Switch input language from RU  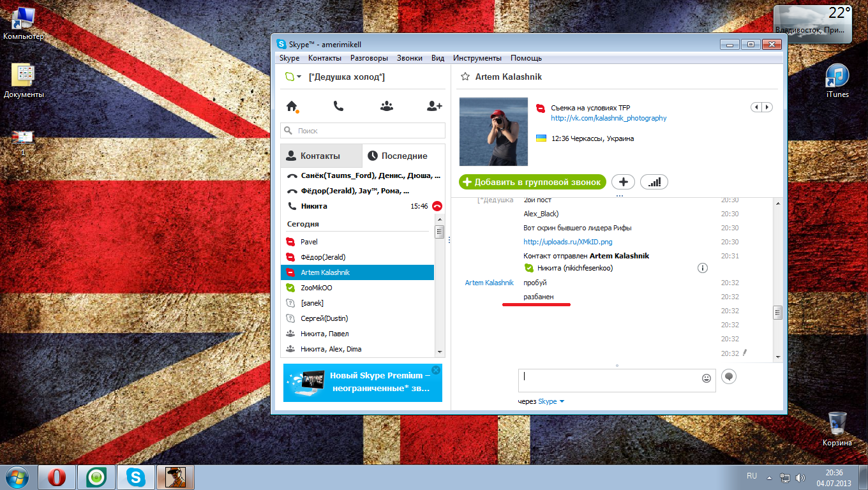[x=752, y=476]
